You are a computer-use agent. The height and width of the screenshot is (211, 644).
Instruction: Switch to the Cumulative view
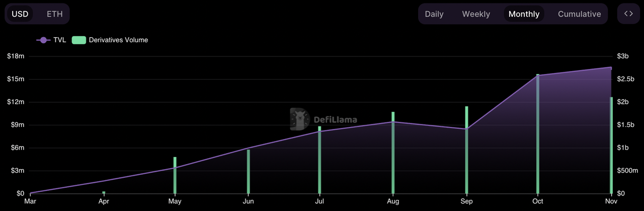tap(579, 14)
